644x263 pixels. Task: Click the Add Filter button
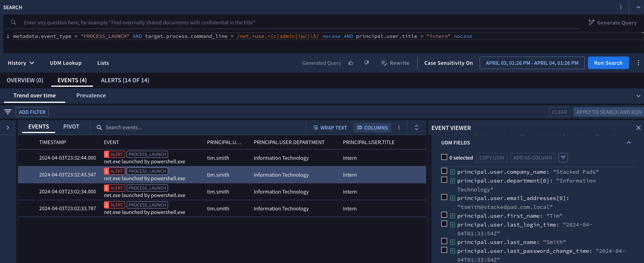coord(32,112)
